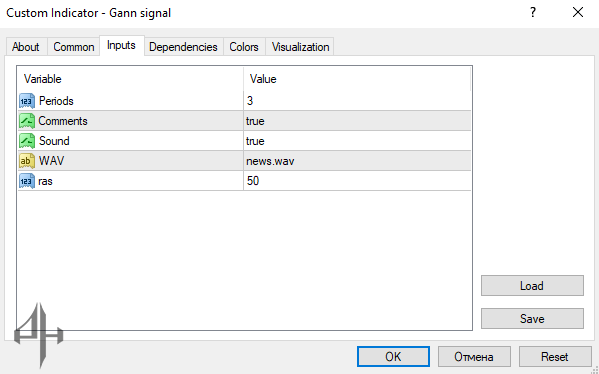Click the integer icon beside ras
This screenshot has width=599, height=374.
click(27, 181)
